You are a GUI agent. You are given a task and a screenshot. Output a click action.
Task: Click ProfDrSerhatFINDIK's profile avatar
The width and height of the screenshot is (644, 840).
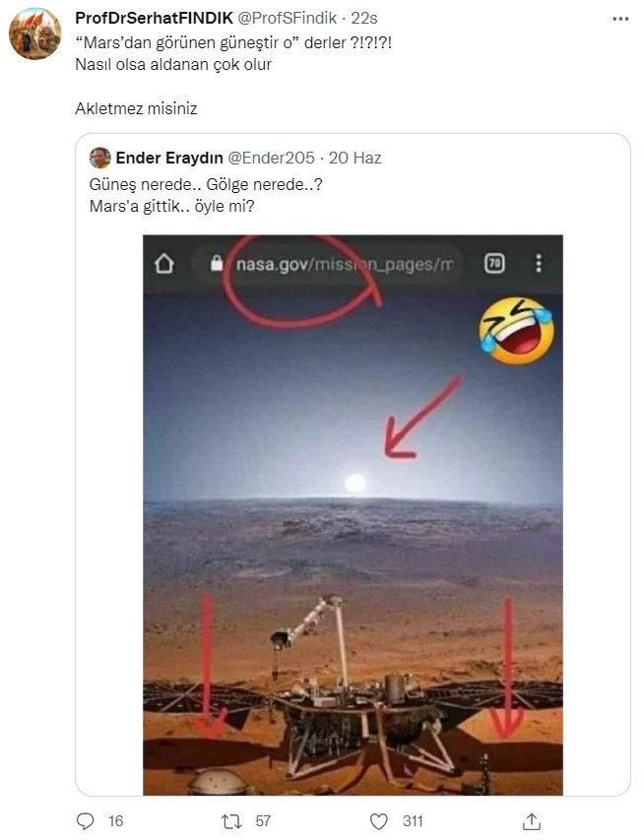[x=34, y=33]
